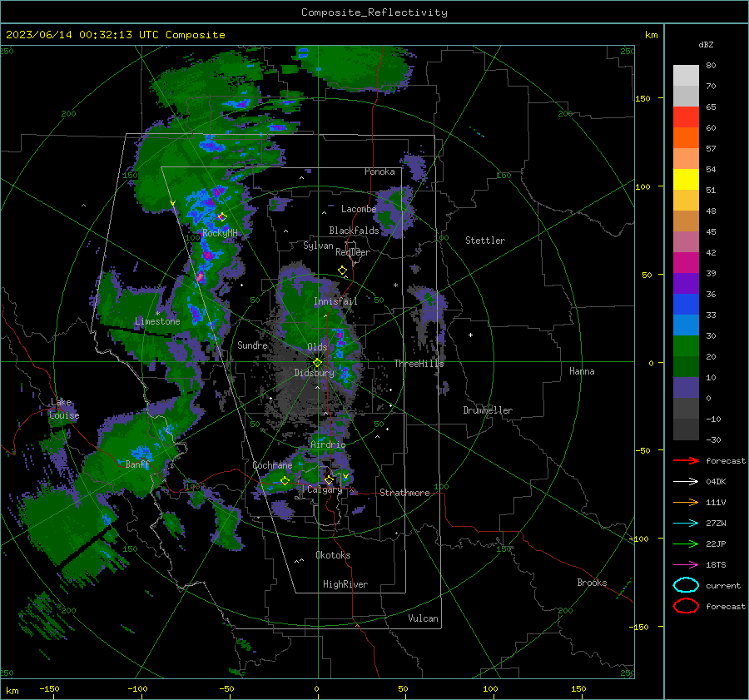The height and width of the screenshot is (700, 749).
Task: Select the orange 57-60 dBZ swatch
Action: pos(686,138)
